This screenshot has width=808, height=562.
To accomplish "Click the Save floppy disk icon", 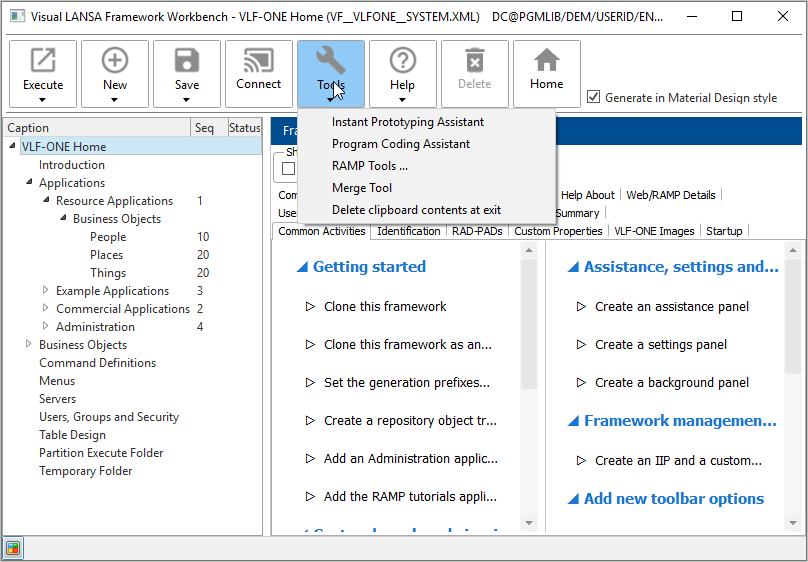I will point(187,60).
